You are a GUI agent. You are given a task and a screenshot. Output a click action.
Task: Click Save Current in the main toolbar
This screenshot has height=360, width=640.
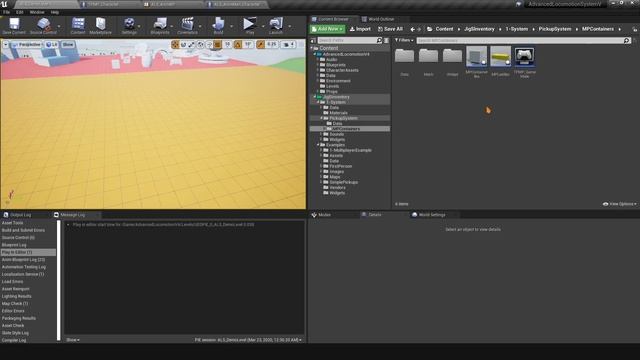click(14, 26)
